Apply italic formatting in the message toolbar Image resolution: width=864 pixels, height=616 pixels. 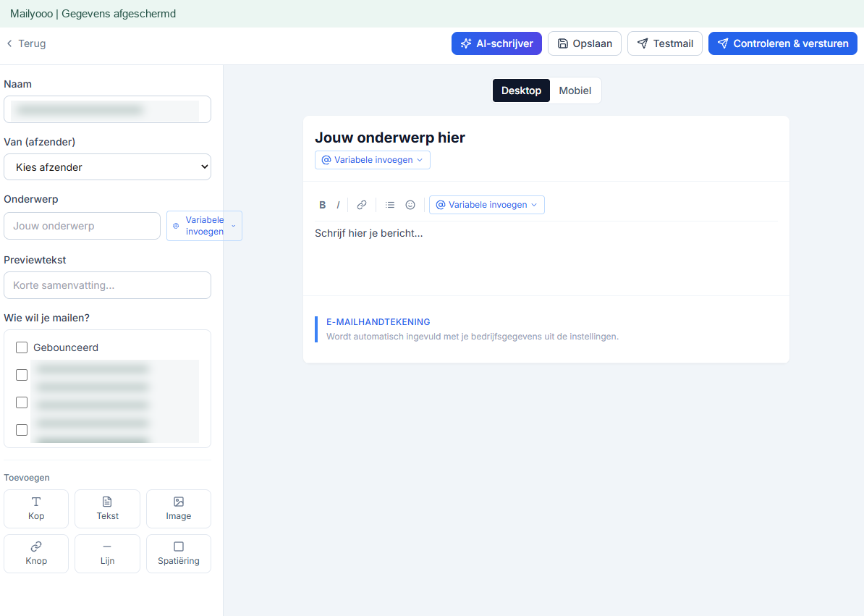click(338, 205)
